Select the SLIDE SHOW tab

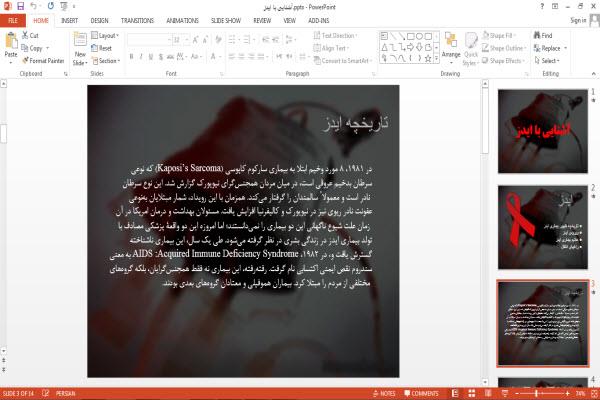[226, 21]
